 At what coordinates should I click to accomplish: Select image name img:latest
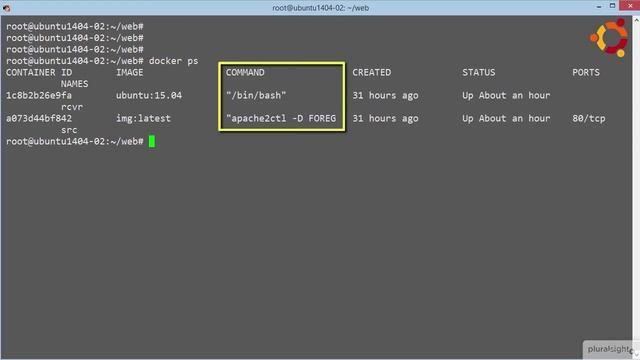coord(143,118)
